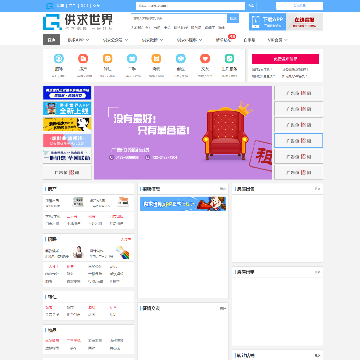Focus the main search input field
The image size is (360, 360).
[x=179, y=18]
